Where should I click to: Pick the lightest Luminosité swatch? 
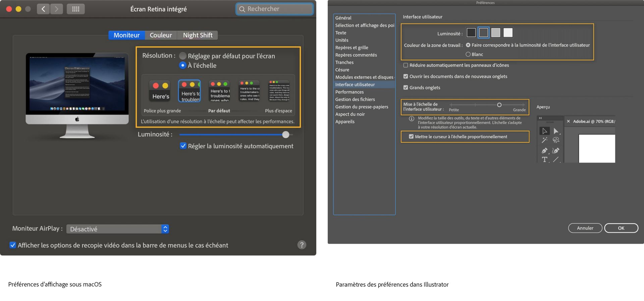click(508, 33)
